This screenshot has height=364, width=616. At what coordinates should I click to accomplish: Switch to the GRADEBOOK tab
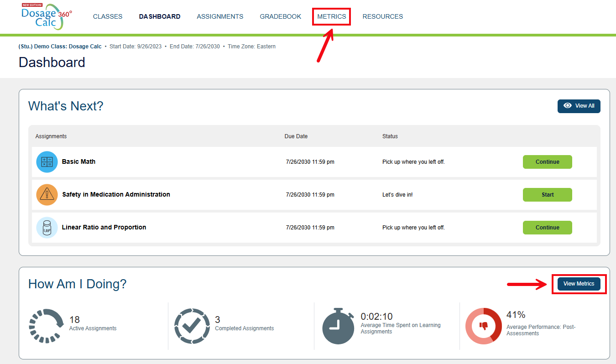[280, 16]
